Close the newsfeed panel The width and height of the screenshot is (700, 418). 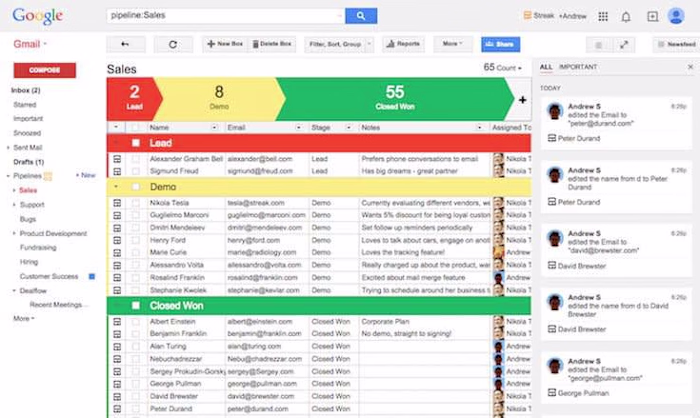coord(690,67)
